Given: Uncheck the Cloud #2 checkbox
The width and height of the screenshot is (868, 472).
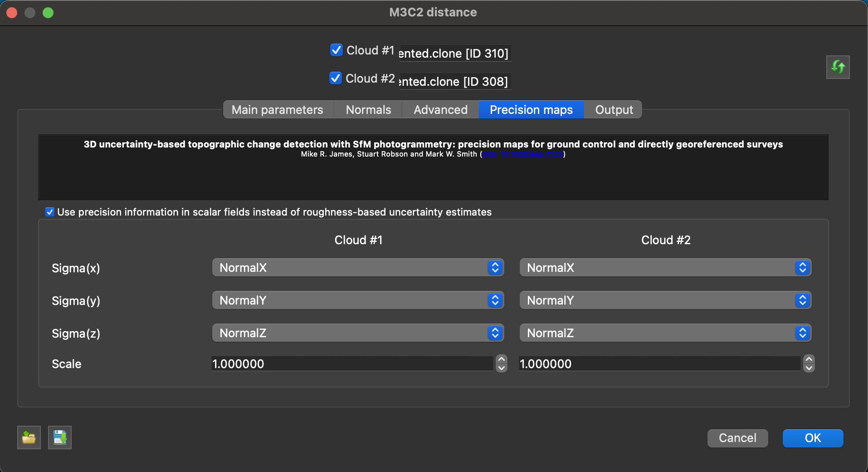Looking at the screenshot, I should [336, 78].
